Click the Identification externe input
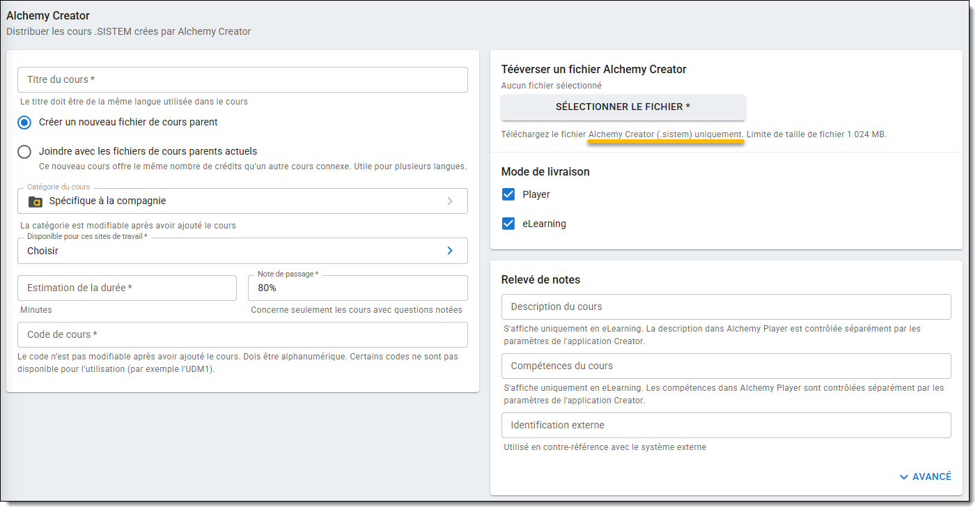 pyautogui.click(x=726, y=426)
